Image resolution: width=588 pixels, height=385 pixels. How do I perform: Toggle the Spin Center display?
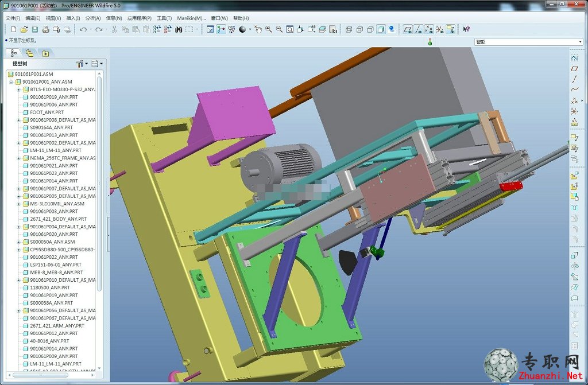pos(221,29)
